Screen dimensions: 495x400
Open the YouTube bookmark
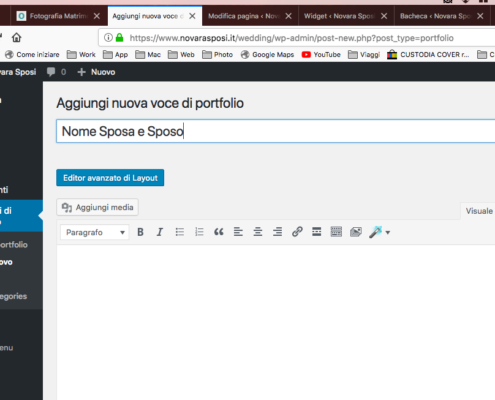click(321, 55)
